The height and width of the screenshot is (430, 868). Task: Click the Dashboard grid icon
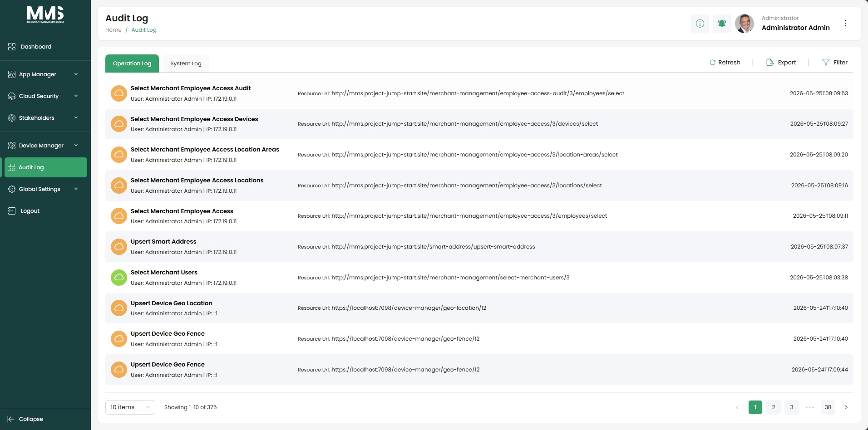pyautogui.click(x=12, y=47)
